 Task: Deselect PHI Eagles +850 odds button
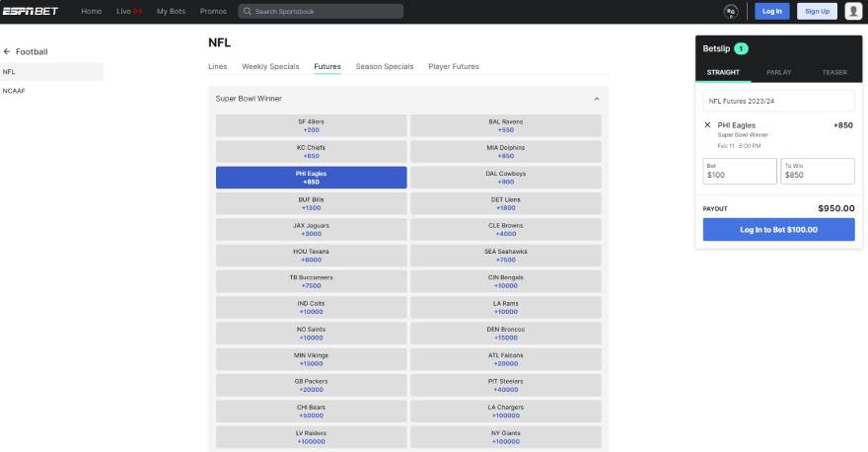coord(311,178)
